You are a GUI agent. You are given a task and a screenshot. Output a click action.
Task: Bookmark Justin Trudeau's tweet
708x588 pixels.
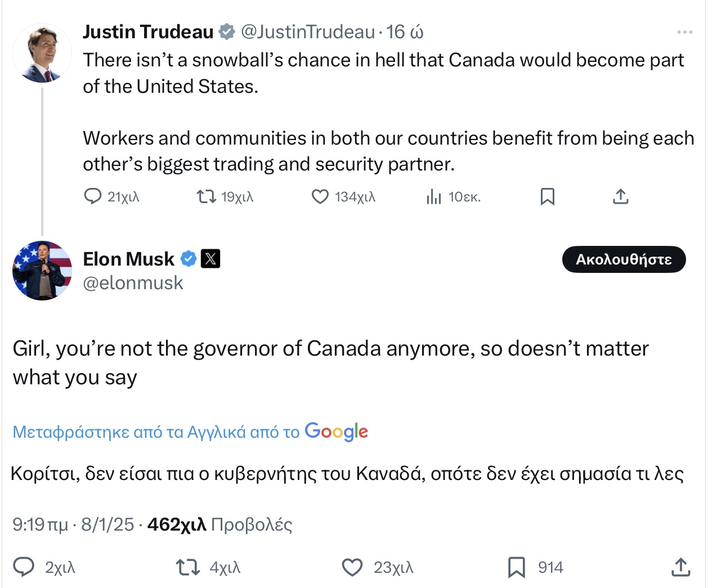(x=547, y=196)
